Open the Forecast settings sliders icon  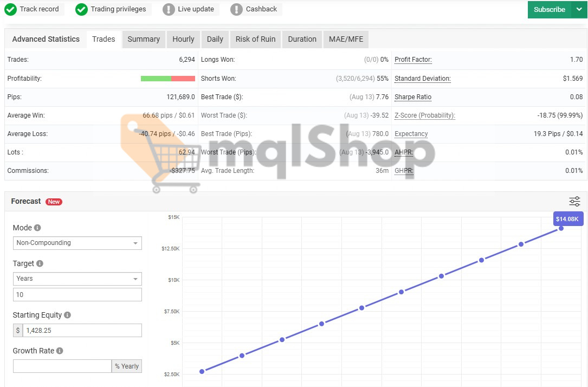(x=574, y=201)
